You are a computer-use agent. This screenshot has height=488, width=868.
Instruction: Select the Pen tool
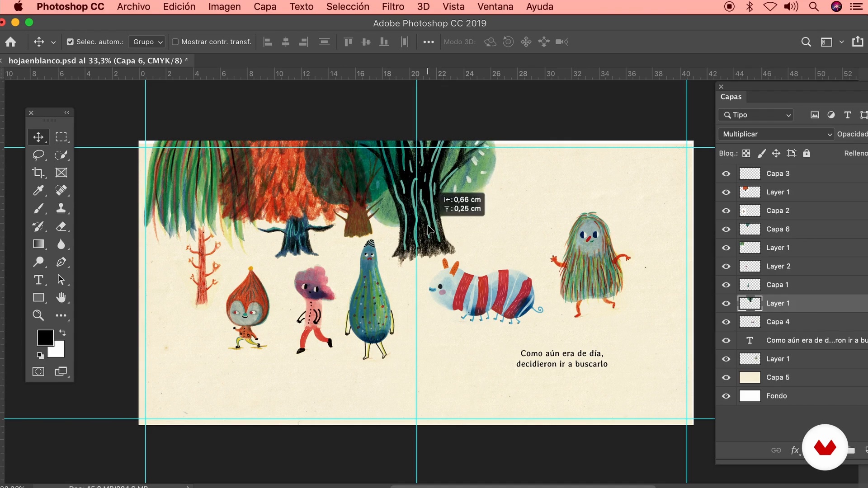pyautogui.click(x=61, y=262)
